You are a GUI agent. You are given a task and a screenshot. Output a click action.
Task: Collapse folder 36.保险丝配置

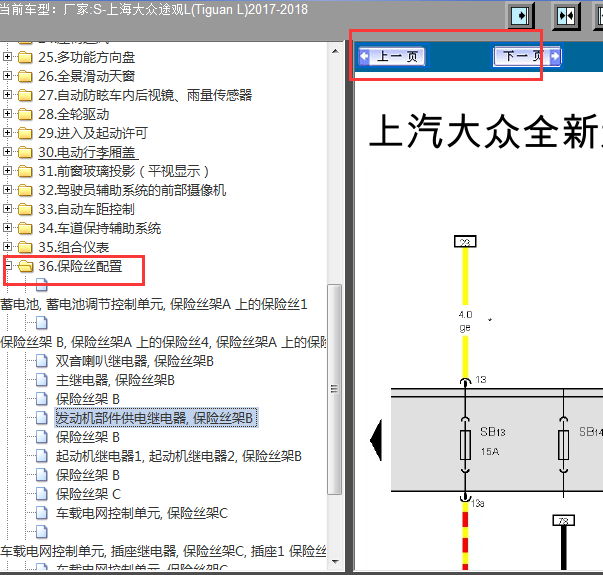pyautogui.click(x=8, y=265)
